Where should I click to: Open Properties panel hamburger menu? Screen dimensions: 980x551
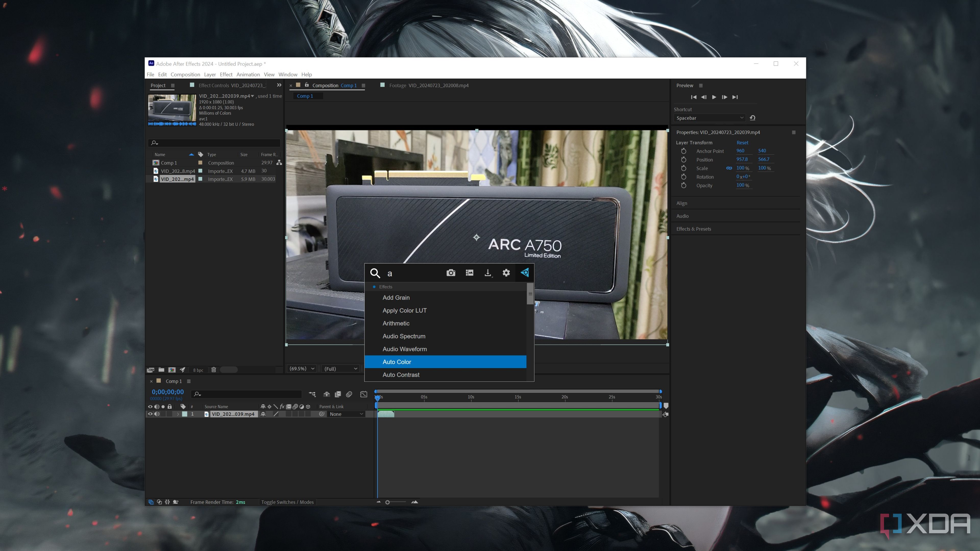click(x=794, y=132)
